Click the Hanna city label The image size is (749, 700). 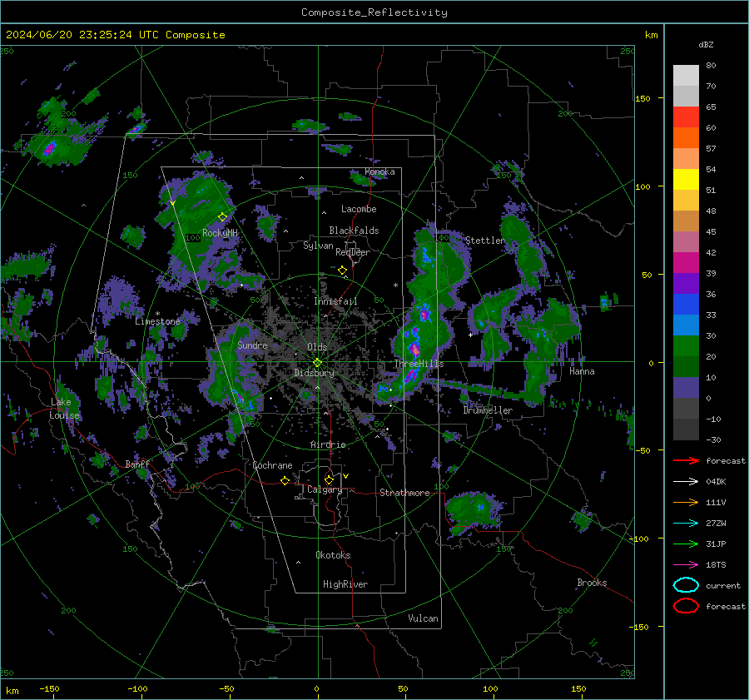point(582,370)
